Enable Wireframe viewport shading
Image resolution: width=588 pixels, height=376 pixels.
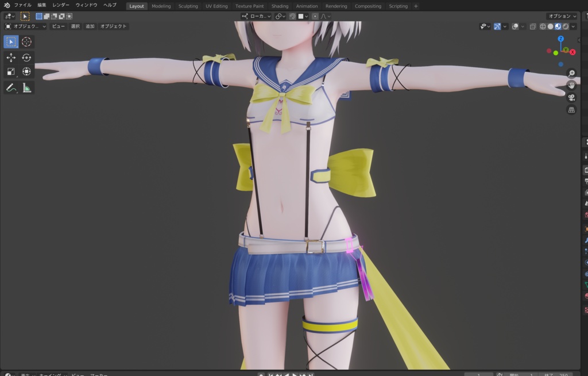[x=542, y=26]
